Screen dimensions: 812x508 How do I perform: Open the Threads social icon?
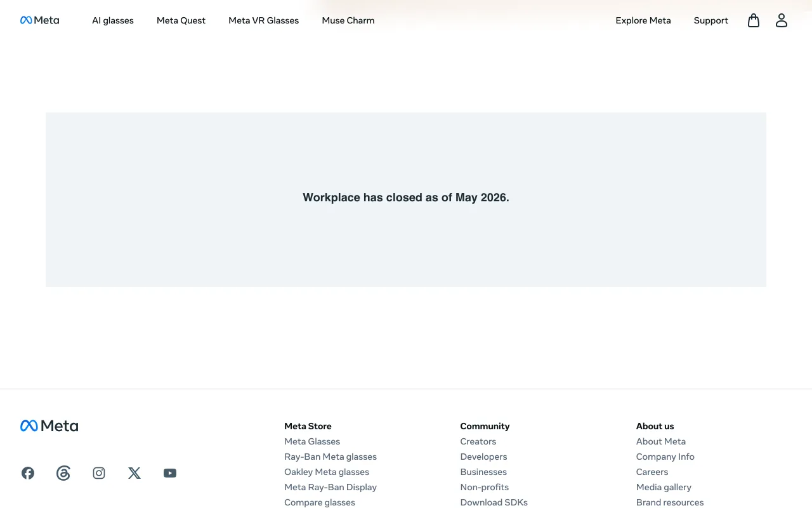[x=63, y=473]
